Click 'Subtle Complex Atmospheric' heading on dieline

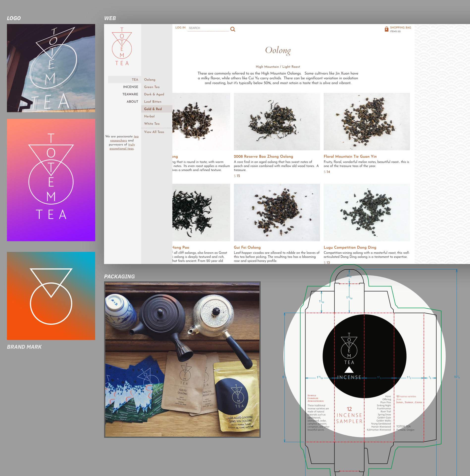click(316, 398)
